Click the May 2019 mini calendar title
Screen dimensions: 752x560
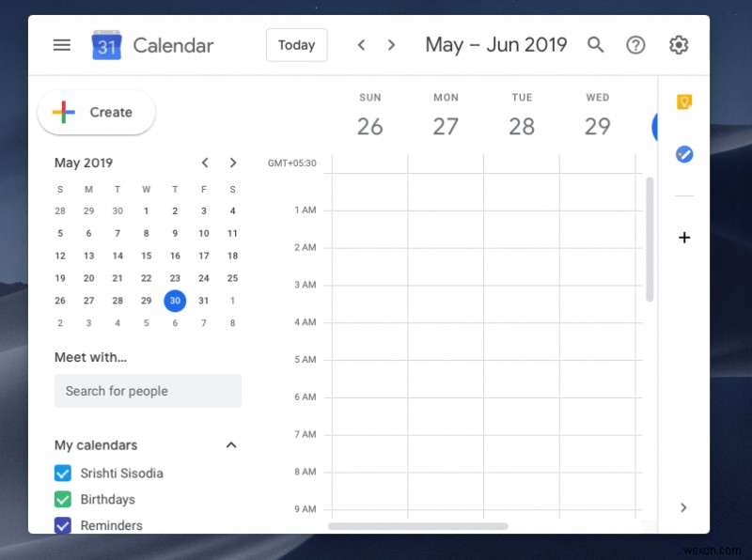tap(84, 163)
